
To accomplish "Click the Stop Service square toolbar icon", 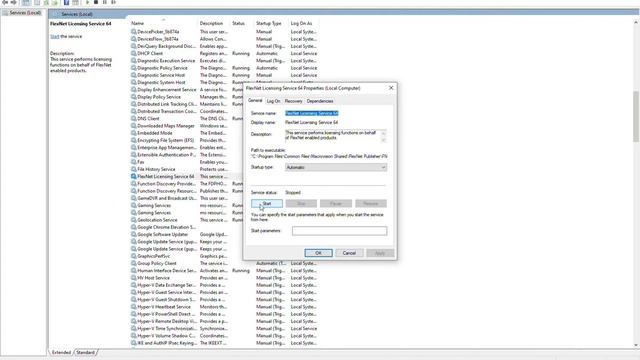I will pos(96,2).
